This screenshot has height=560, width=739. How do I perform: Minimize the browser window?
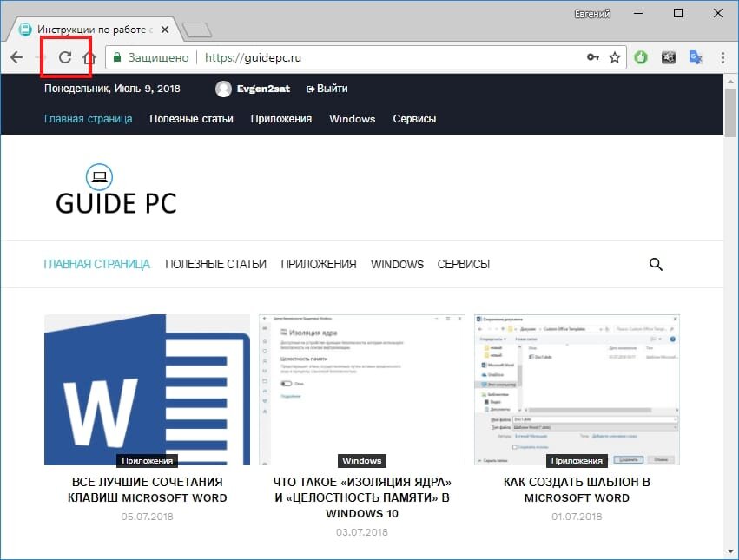tap(638, 14)
